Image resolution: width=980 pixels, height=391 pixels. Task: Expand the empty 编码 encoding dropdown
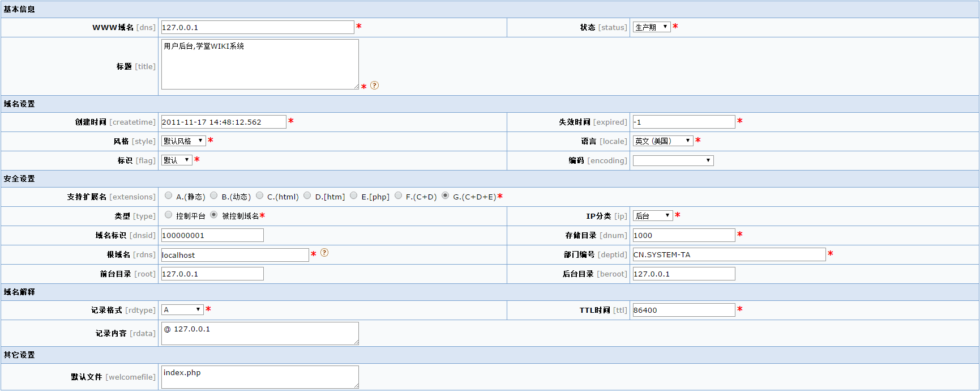point(673,161)
